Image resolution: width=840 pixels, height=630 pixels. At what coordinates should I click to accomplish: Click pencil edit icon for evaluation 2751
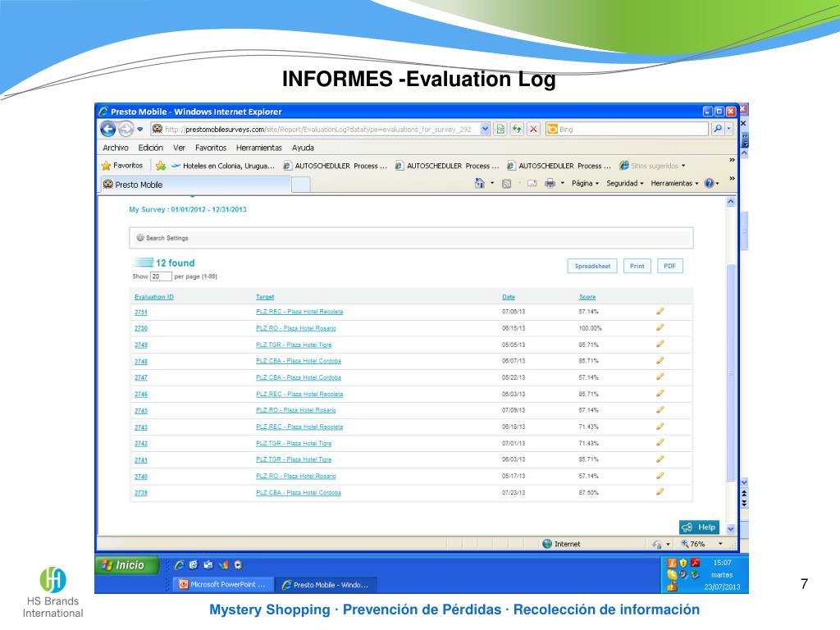(x=660, y=311)
